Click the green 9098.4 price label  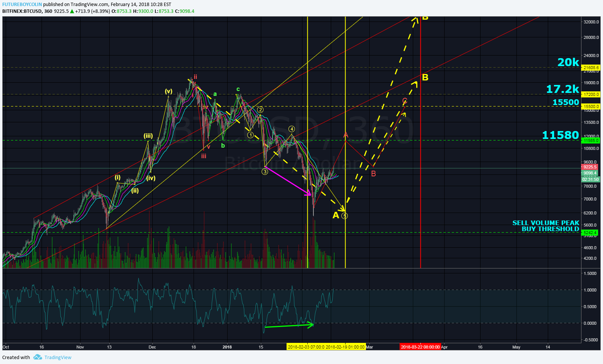[590, 173]
